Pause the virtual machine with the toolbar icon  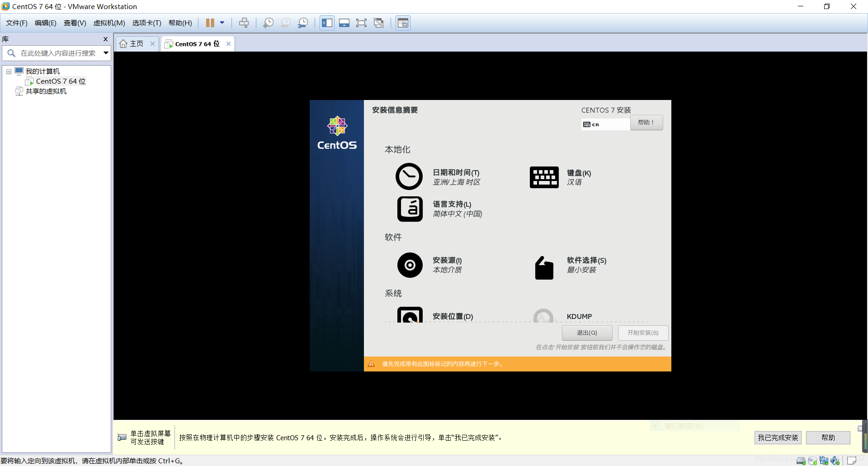coord(210,23)
